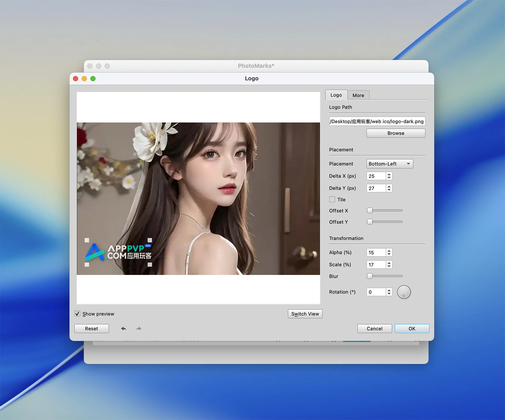The image size is (505, 420).
Task: Increase Alpha percentage with up arrow
Action: pyautogui.click(x=389, y=251)
